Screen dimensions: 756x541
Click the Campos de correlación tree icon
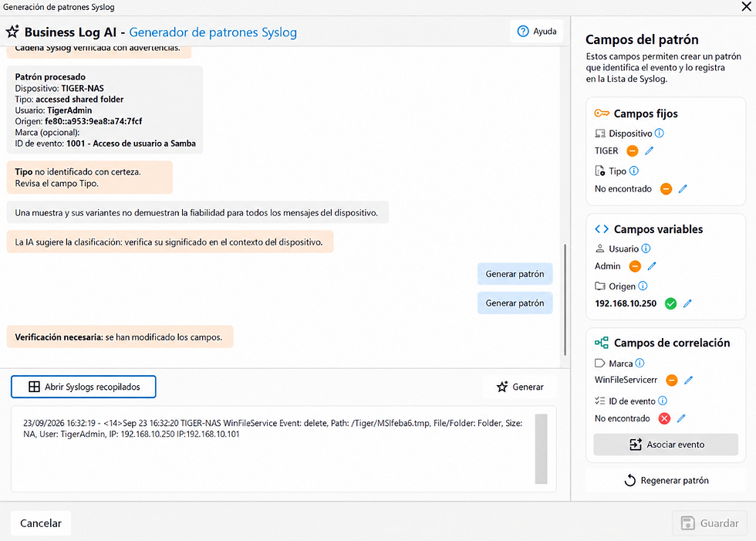[602, 343]
